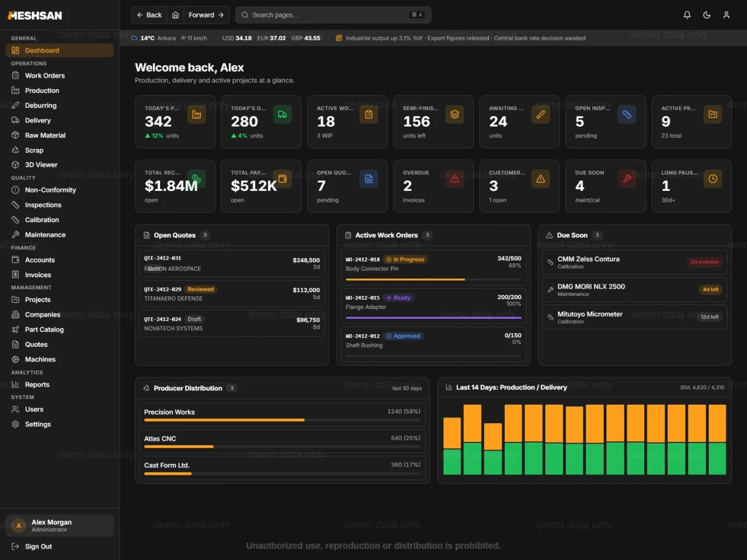Open work order WO-2412-018 Body Connector Pin
Viewport: 747px width, 560px height.
pyautogui.click(x=434, y=267)
